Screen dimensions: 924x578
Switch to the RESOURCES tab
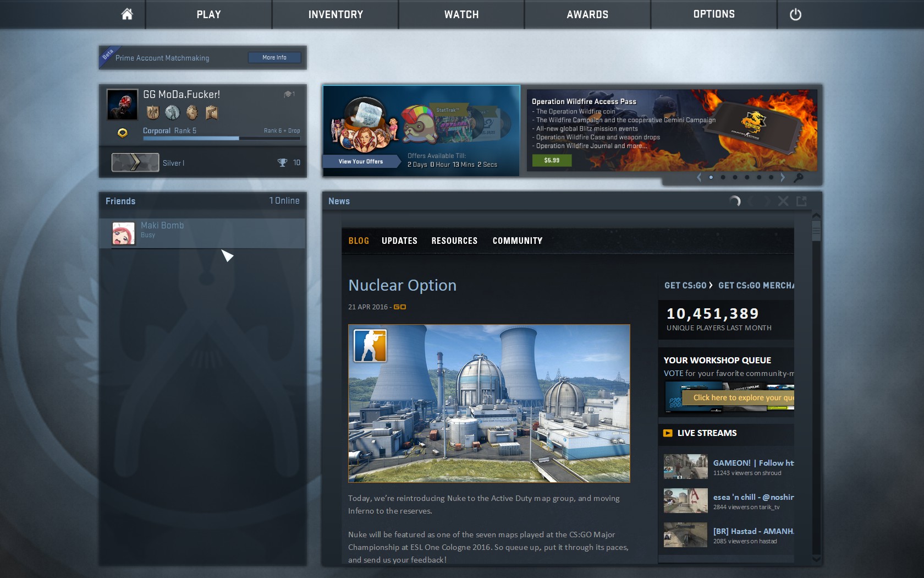454,241
